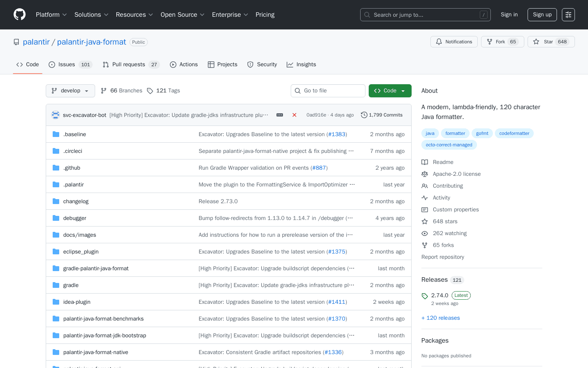Open the Contributing link
The height and width of the screenshot is (368, 588).
pos(442,186)
